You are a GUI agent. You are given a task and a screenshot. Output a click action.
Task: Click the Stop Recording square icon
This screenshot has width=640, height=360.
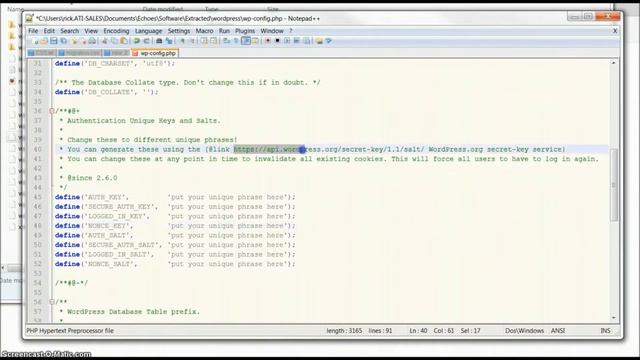(278, 41)
